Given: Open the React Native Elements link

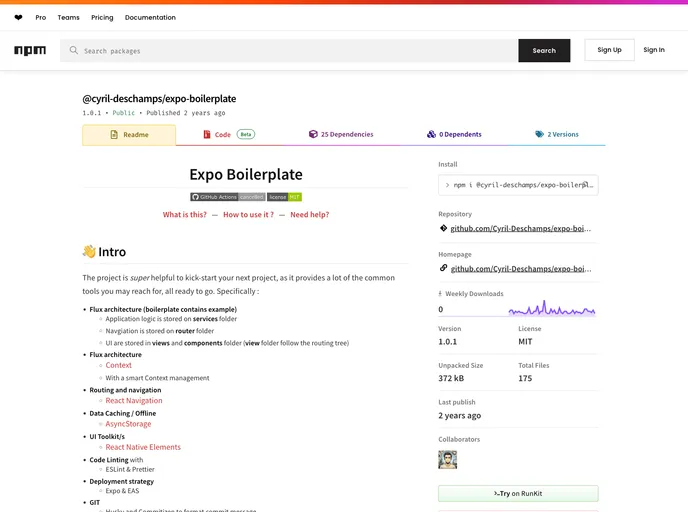Looking at the screenshot, I should click(x=143, y=447).
